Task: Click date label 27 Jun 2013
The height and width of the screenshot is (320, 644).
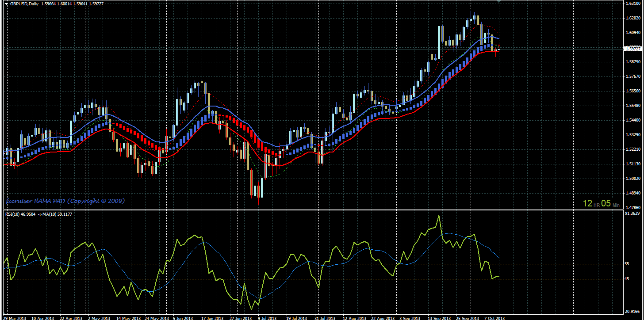Action: [x=241, y=318]
